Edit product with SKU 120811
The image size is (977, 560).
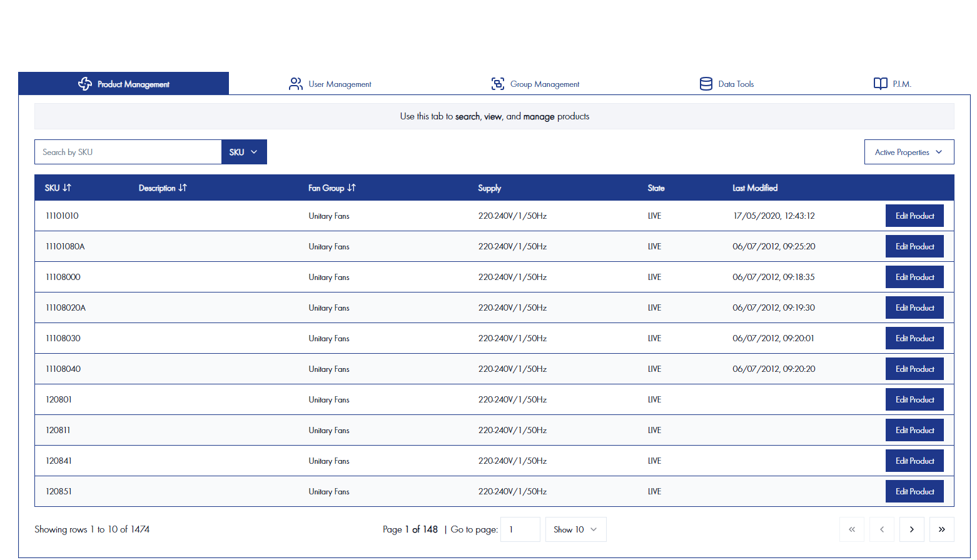tap(914, 430)
